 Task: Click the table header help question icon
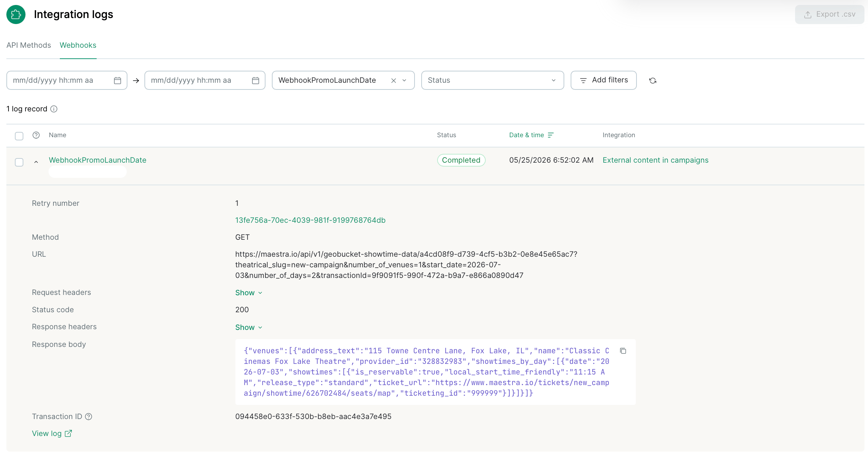point(36,135)
